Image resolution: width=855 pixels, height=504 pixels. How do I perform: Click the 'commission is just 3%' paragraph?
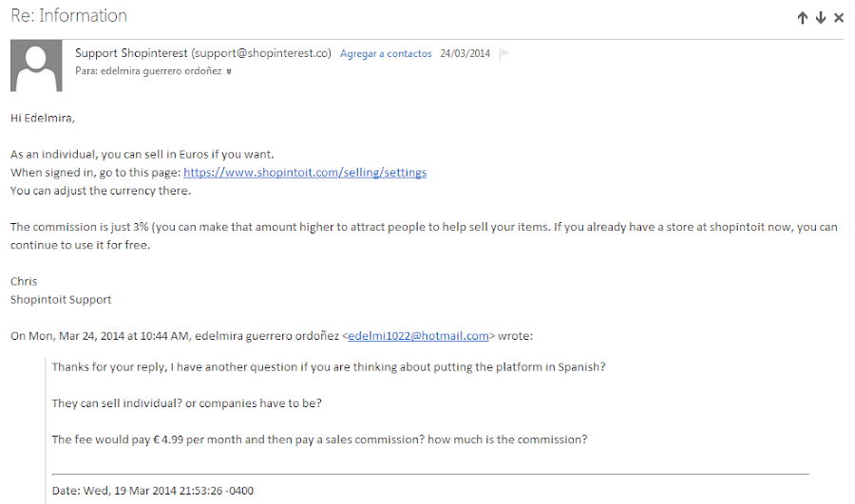point(423,227)
